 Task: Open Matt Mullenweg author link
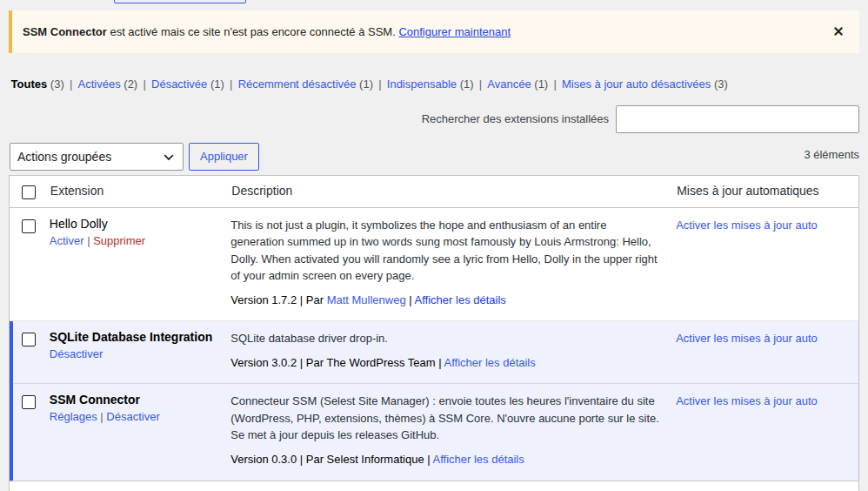click(366, 300)
